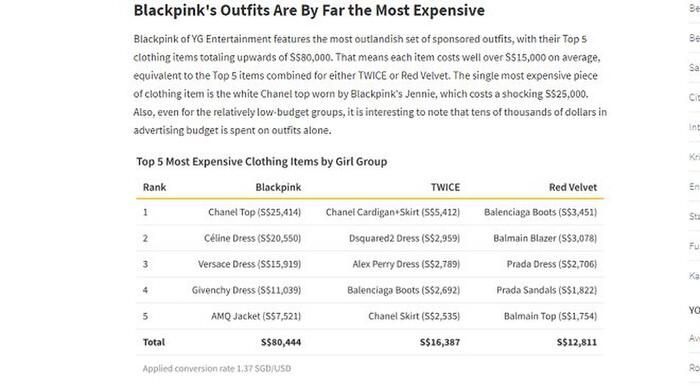Viewport: 700px width, 386px height.
Task: Click rank number "2" in the table
Action: pyautogui.click(x=145, y=238)
